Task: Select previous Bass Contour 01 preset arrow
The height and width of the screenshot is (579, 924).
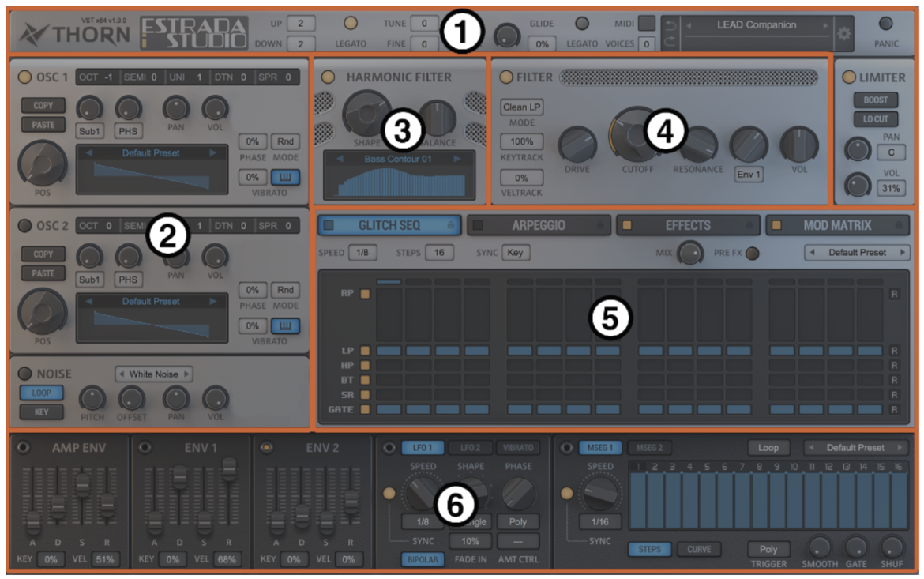Action: [x=340, y=159]
